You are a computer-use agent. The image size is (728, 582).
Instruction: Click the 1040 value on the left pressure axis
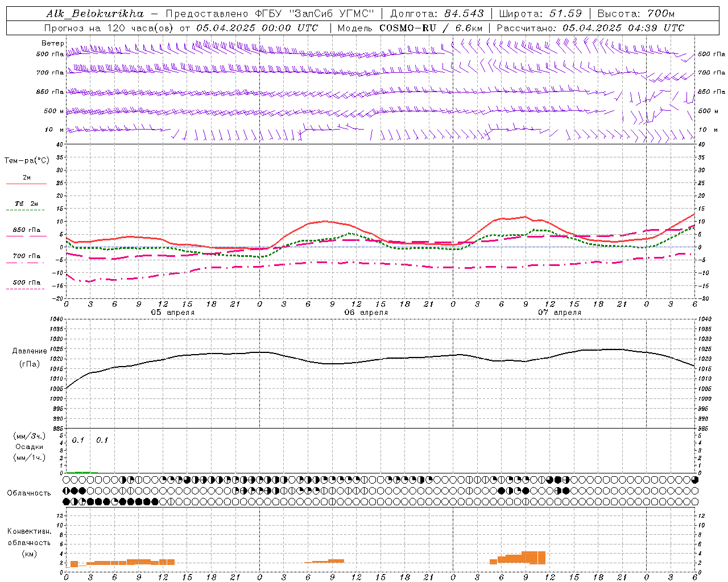pos(56,319)
